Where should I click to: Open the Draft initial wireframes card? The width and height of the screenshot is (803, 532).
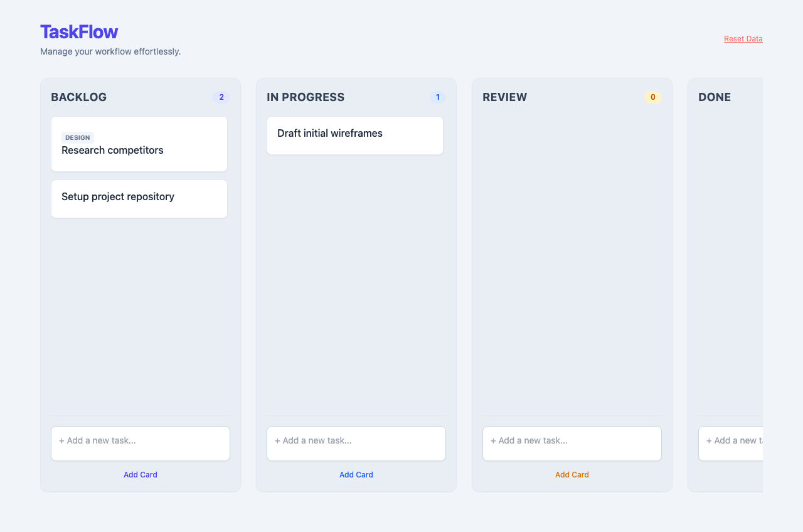click(x=354, y=135)
